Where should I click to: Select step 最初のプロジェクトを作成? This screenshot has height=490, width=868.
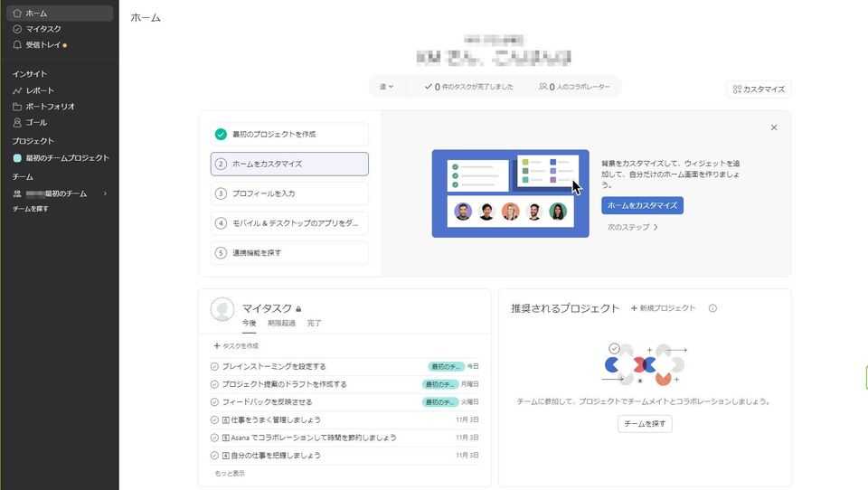(289, 134)
